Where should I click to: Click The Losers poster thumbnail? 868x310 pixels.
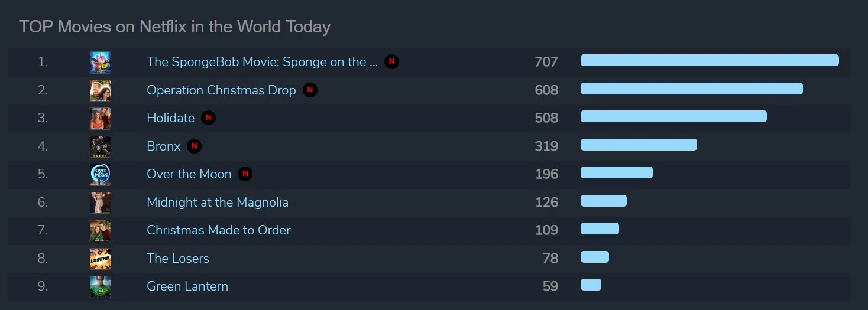point(100,259)
